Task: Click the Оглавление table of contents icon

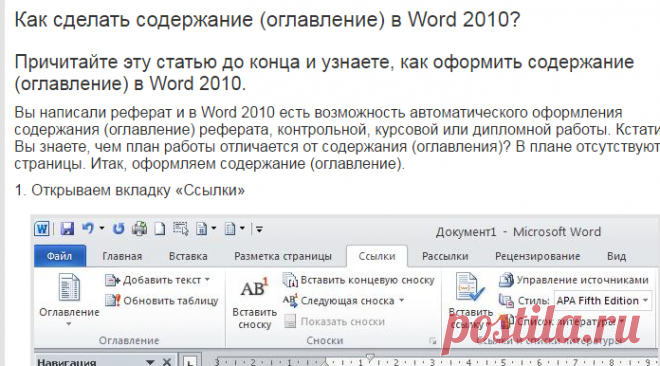Action: tap(69, 287)
